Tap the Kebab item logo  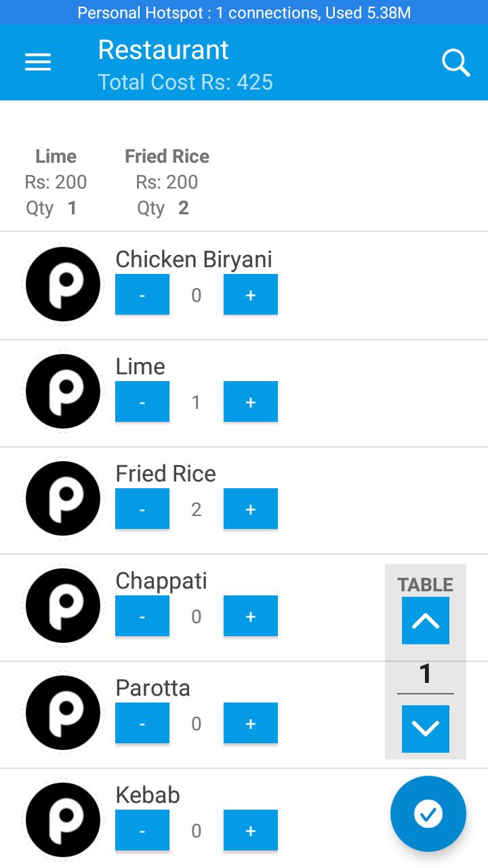pos(63,820)
